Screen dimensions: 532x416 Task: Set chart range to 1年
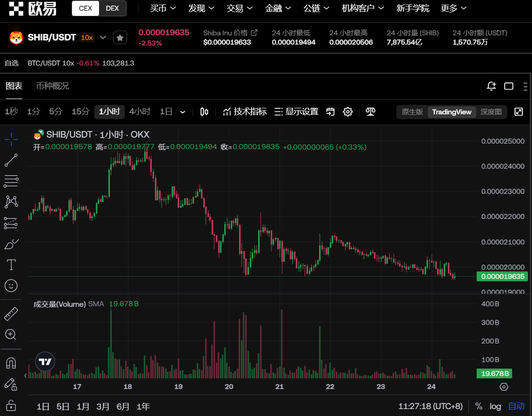143,406
